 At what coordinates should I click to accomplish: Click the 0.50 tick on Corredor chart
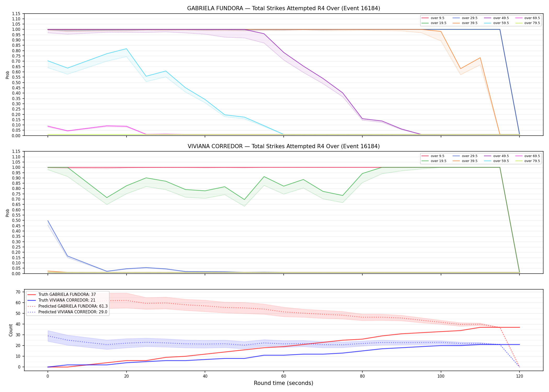pyautogui.click(x=16, y=221)
